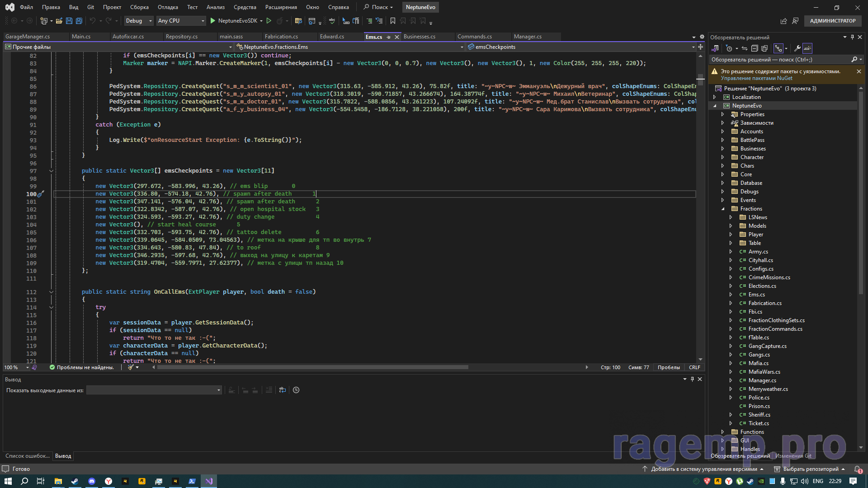Click the Поиск search box in title bar
This screenshot has height=488, width=868.
(379, 7)
